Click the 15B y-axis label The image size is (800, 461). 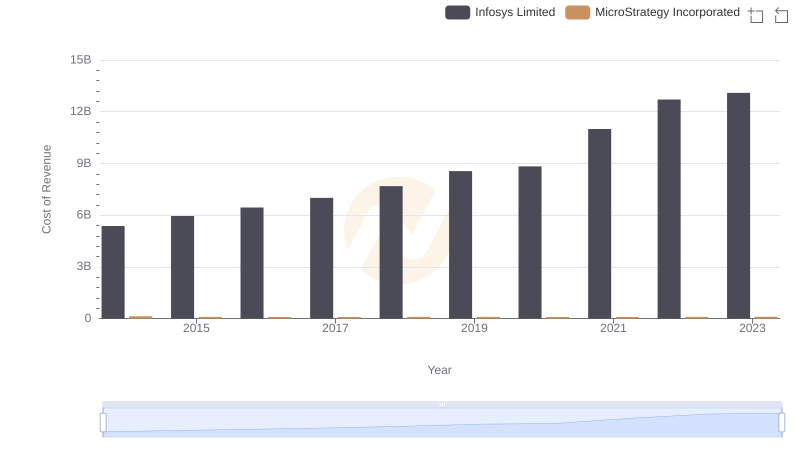81,60
